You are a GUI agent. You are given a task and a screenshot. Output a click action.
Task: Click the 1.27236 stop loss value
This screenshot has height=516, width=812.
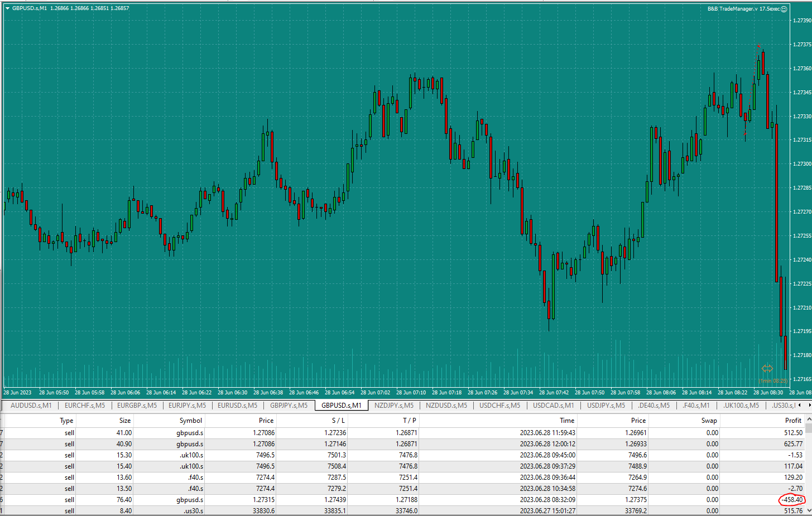335,433
